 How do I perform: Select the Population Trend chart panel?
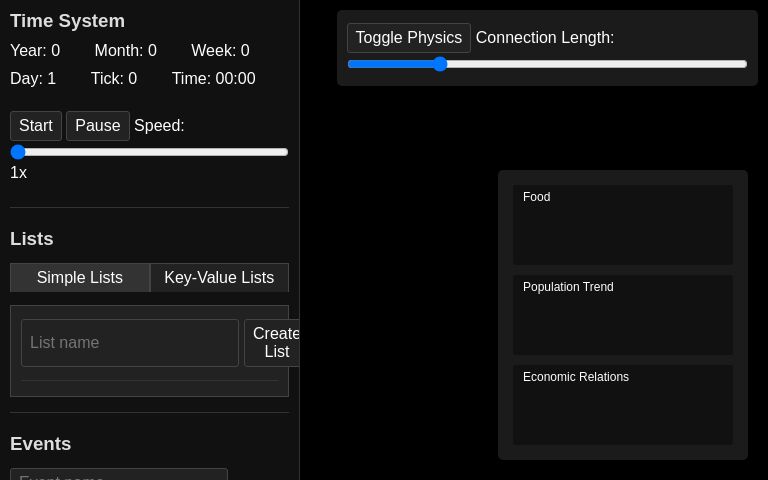click(623, 315)
